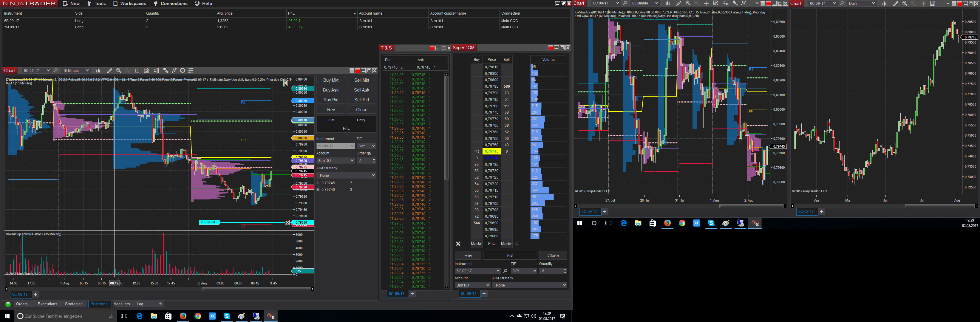
Task: Click instrument search magnifier in 15 Minute chart
Action: (55, 71)
